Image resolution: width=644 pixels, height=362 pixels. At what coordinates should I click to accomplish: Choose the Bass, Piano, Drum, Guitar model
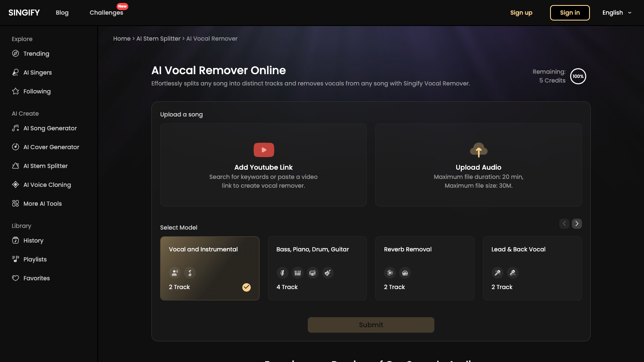[317, 268]
